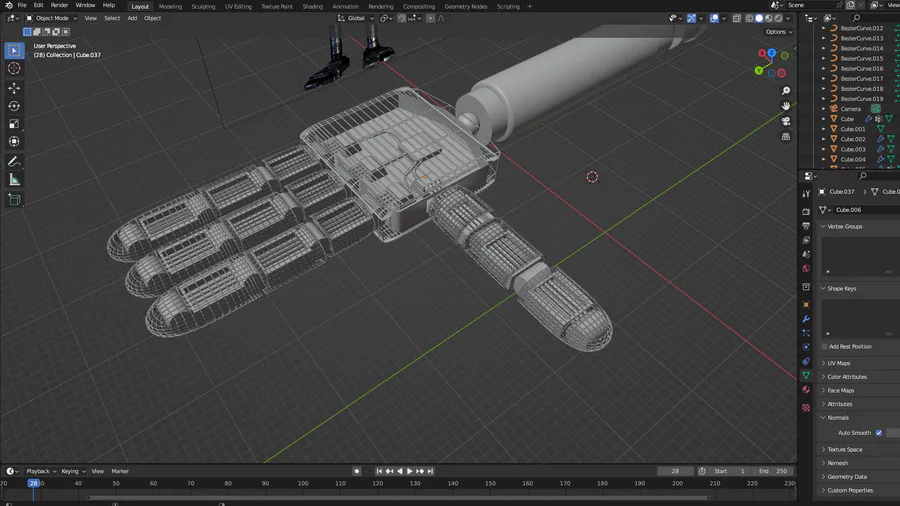Open the Object properties tab
Image resolution: width=900 pixels, height=506 pixels.
click(x=806, y=305)
